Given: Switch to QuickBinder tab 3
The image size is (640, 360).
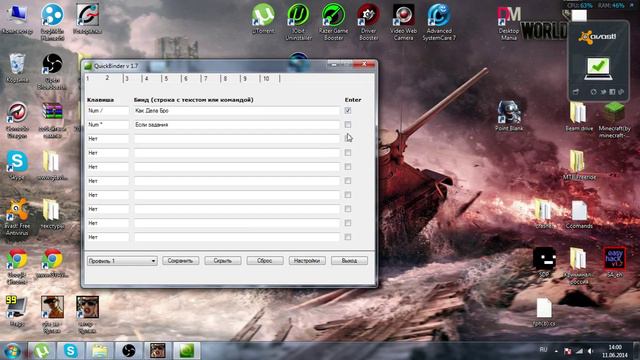Looking at the screenshot, I should point(127,78).
